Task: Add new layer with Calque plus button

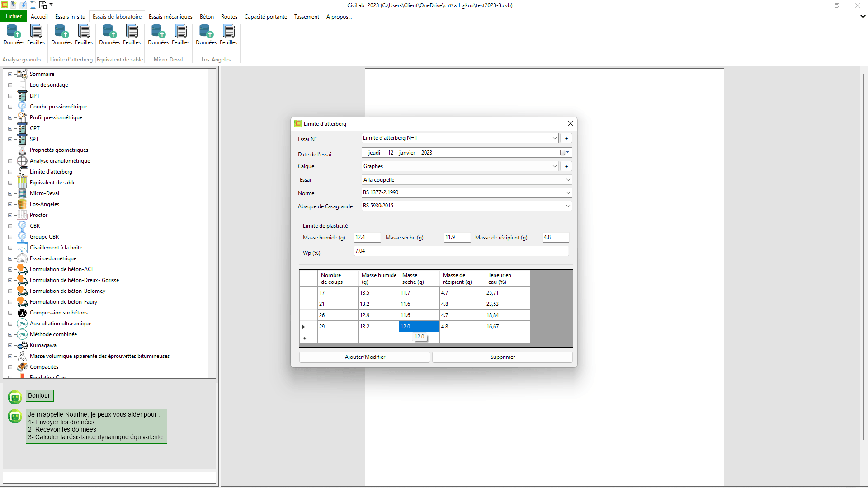Action: pyautogui.click(x=566, y=166)
